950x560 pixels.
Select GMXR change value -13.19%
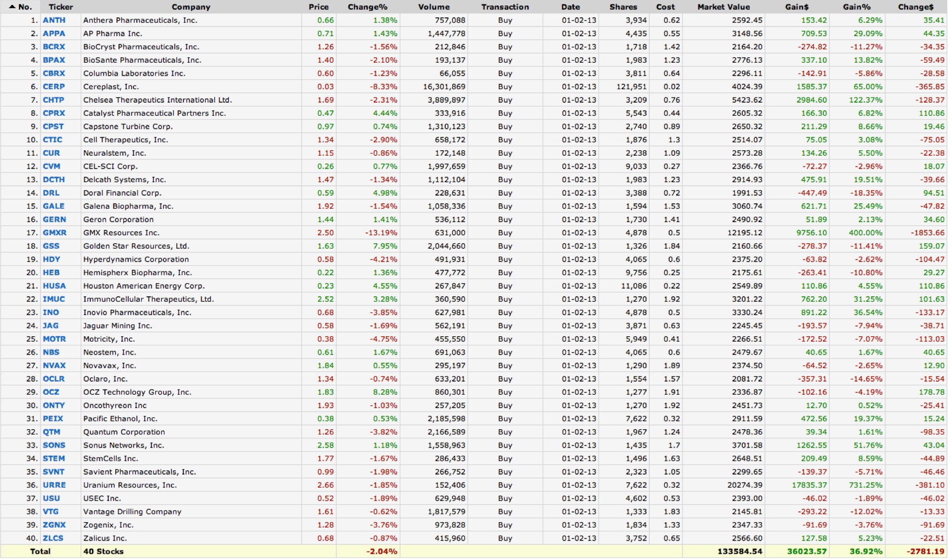pyautogui.click(x=381, y=233)
